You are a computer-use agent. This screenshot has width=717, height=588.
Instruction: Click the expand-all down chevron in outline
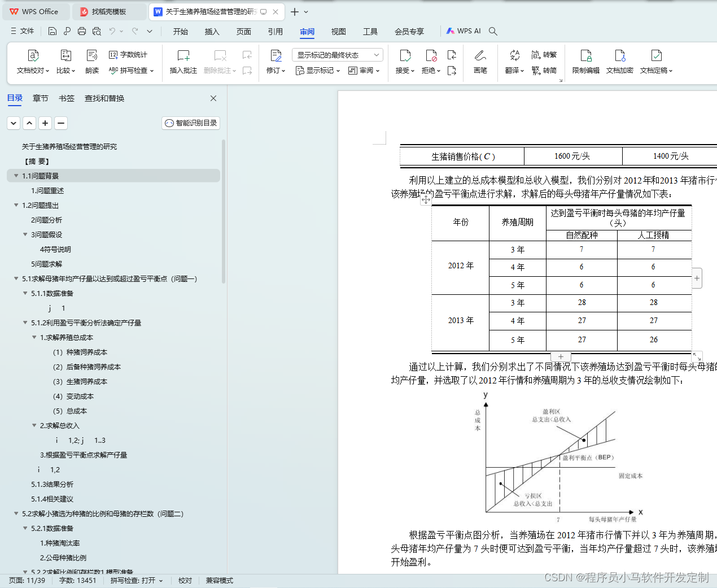(x=14, y=123)
